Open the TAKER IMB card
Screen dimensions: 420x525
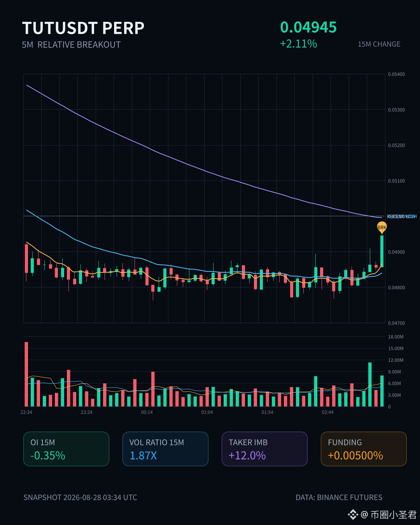click(264, 449)
